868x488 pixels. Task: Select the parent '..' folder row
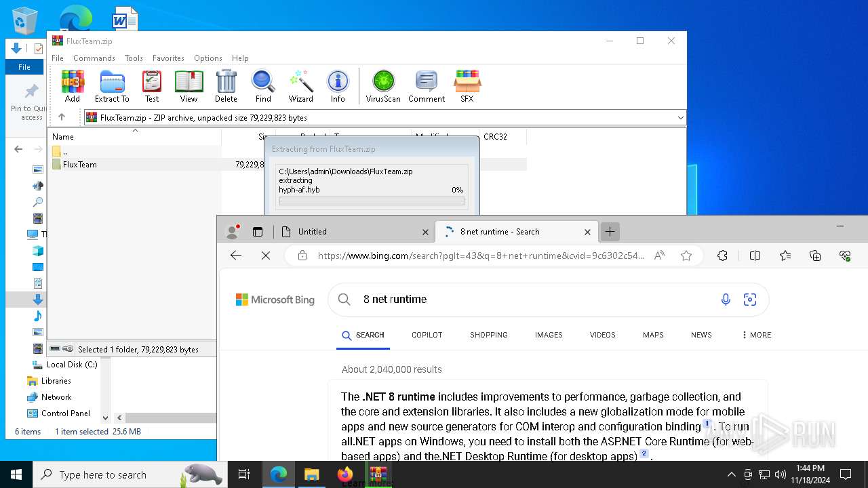136,151
